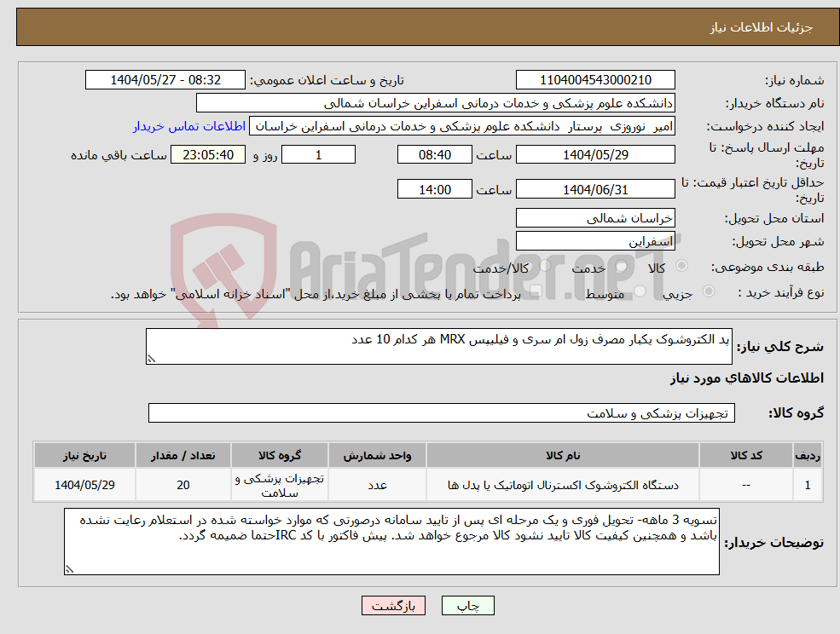Open اطلاعات تماس خریدار link
Viewport: 840px width, 634px height.
[x=189, y=126]
